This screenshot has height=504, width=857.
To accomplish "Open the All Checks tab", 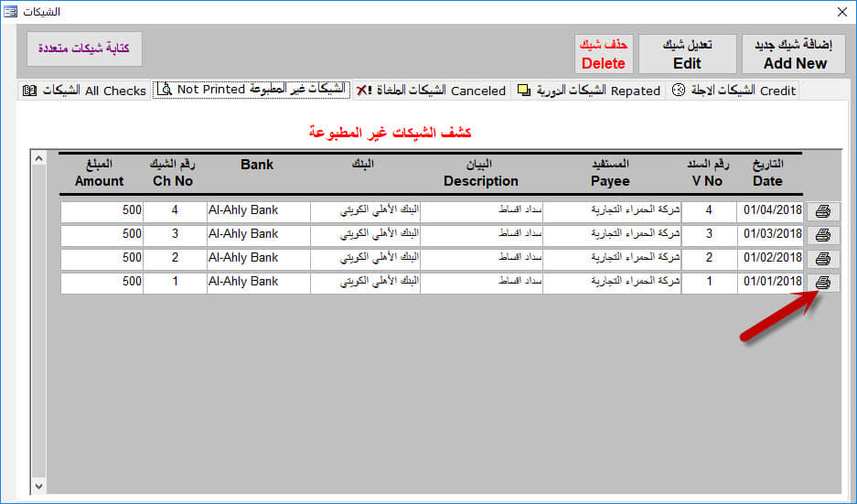I will [x=85, y=91].
